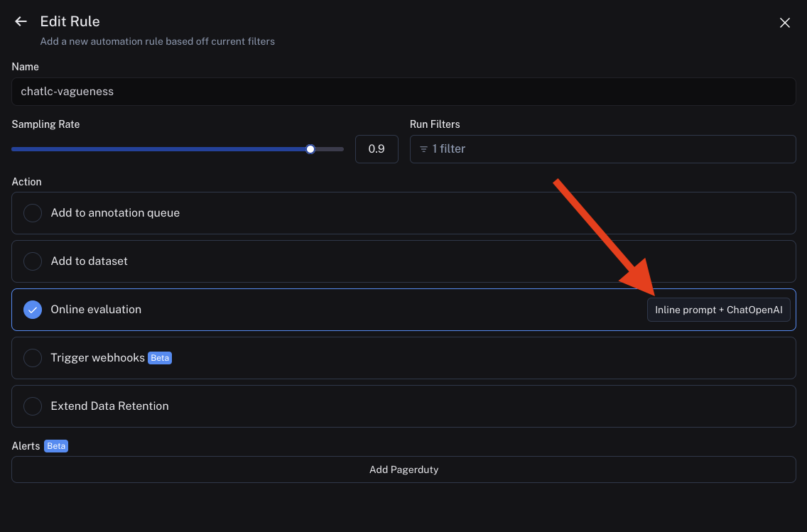Open the Inline prompt + ChatOpenAI evaluator config
This screenshot has height=532, width=807.
point(718,310)
